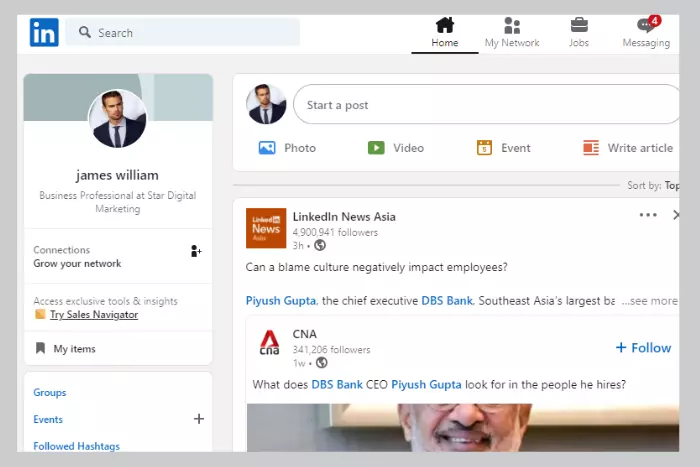Viewport: 700px width, 467px height.
Task: Open the Sort by Top dropdown
Action: [x=653, y=185]
